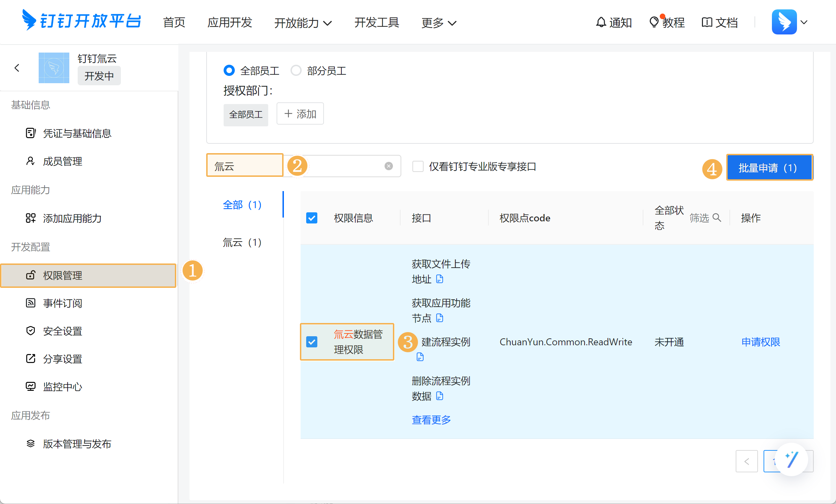The width and height of the screenshot is (836, 504).
Task: Expand the 更多 dropdown menu
Action: point(439,23)
